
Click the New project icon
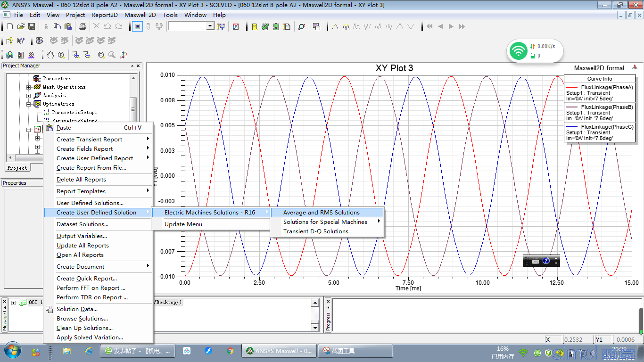pyautogui.click(x=10, y=26)
